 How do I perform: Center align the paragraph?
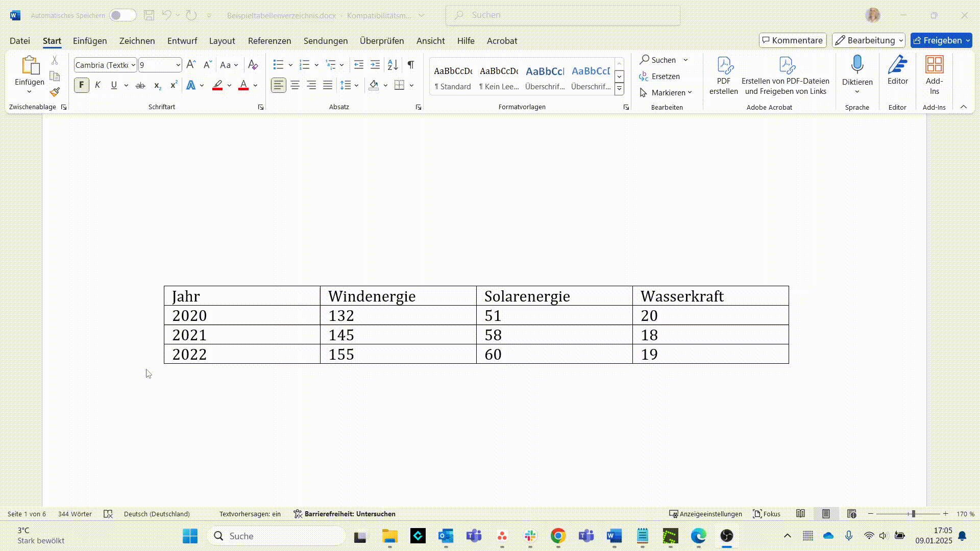click(295, 86)
